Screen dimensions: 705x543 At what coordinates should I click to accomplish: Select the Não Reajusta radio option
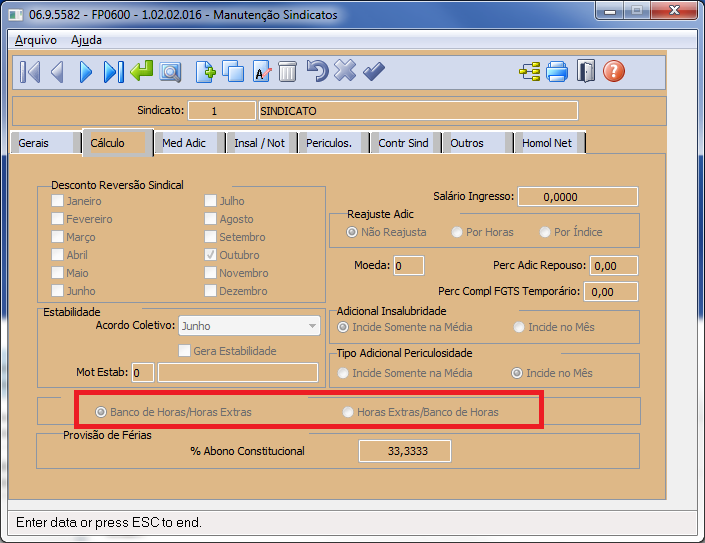click(352, 232)
